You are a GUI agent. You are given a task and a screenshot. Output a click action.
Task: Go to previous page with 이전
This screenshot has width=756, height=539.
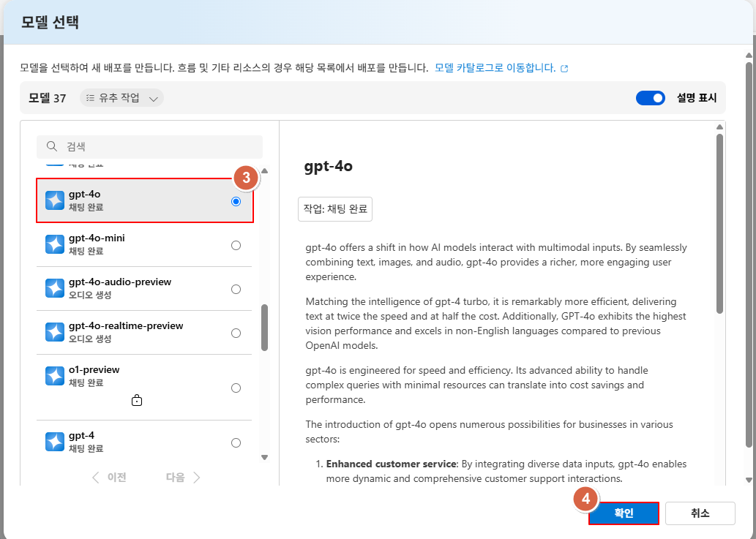[x=109, y=478]
